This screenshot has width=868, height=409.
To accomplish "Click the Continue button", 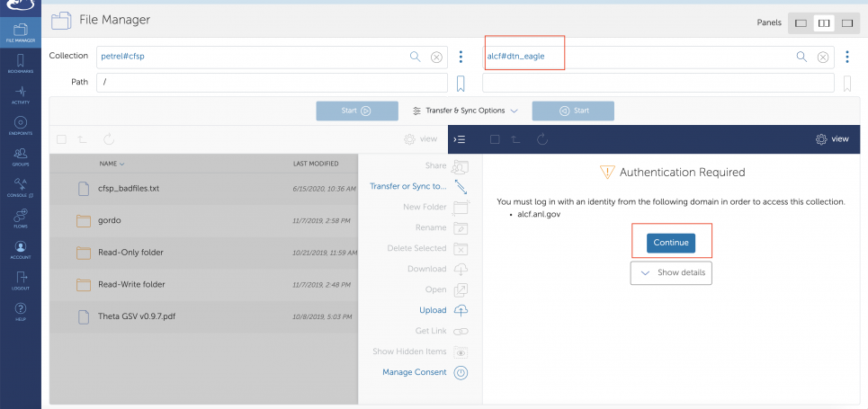I will [x=671, y=243].
